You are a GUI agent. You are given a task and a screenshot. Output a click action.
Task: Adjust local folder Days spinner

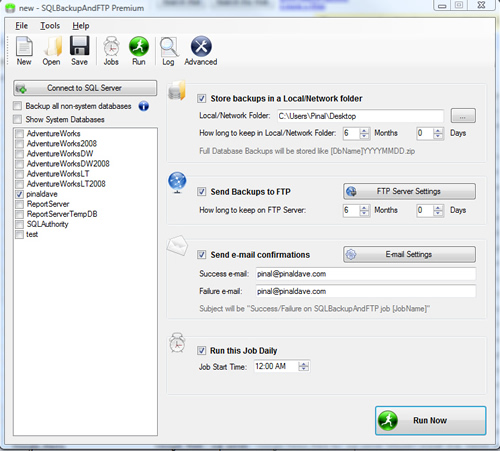point(438,133)
